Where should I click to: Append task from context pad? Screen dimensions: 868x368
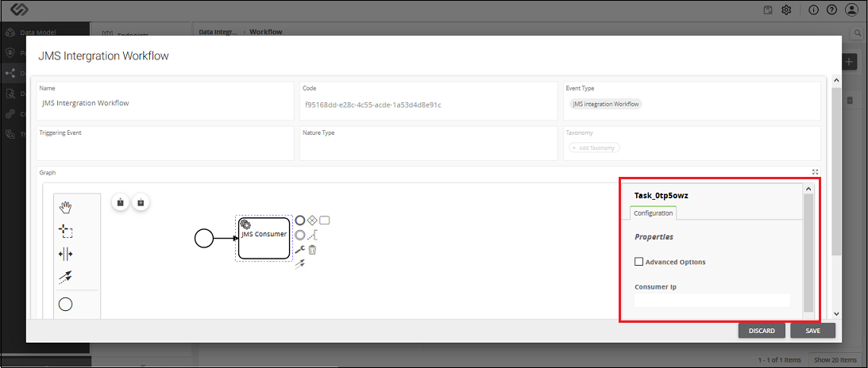325,220
